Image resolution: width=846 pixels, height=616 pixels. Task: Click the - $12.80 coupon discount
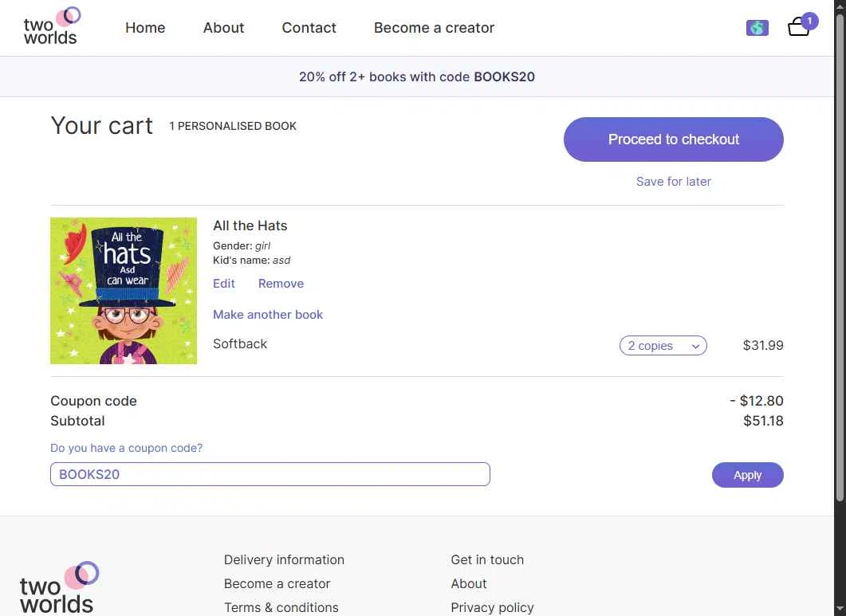(x=757, y=401)
